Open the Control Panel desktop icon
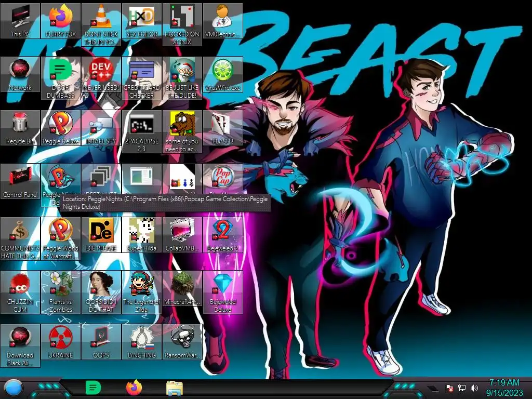Viewport: 532px width, 399px height. pos(20,181)
